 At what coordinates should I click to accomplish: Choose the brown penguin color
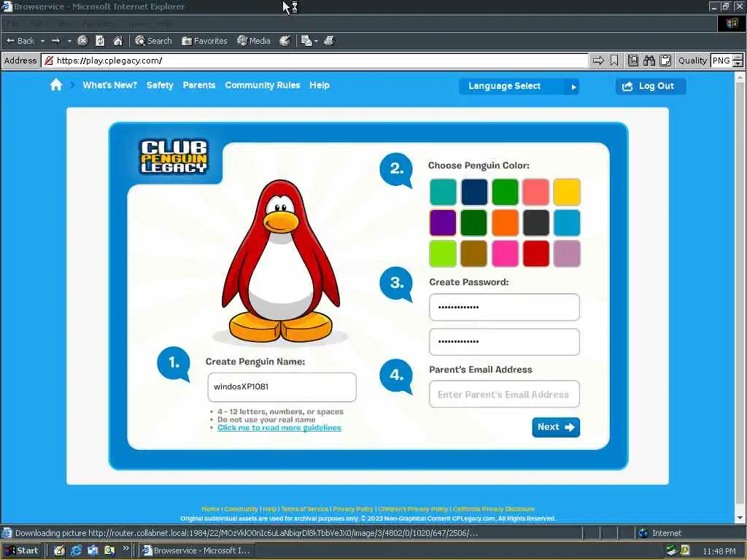point(474,253)
